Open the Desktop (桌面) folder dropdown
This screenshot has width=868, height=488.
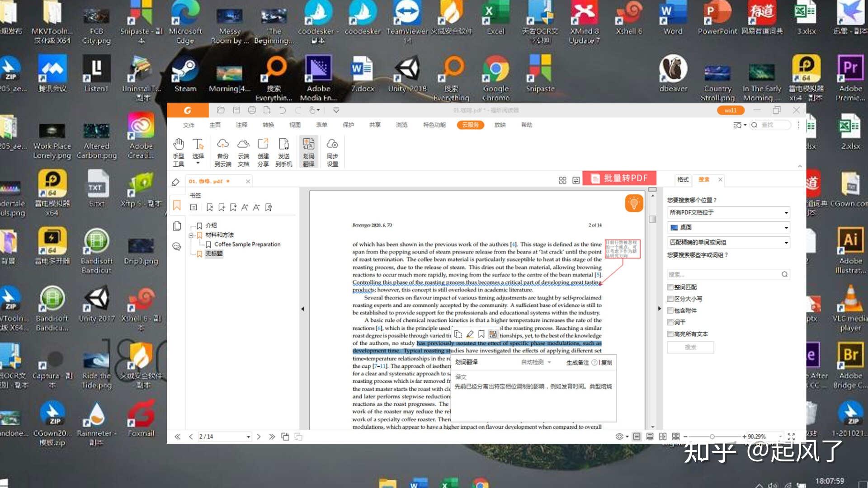coord(729,228)
